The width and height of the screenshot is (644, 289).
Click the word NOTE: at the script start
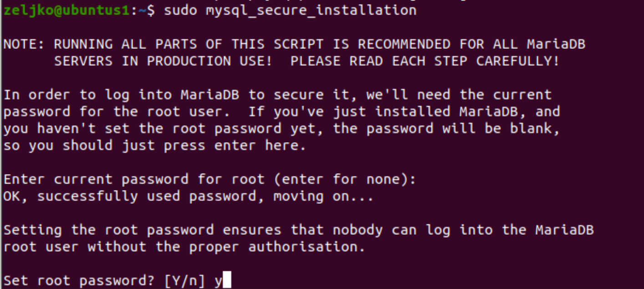point(25,44)
